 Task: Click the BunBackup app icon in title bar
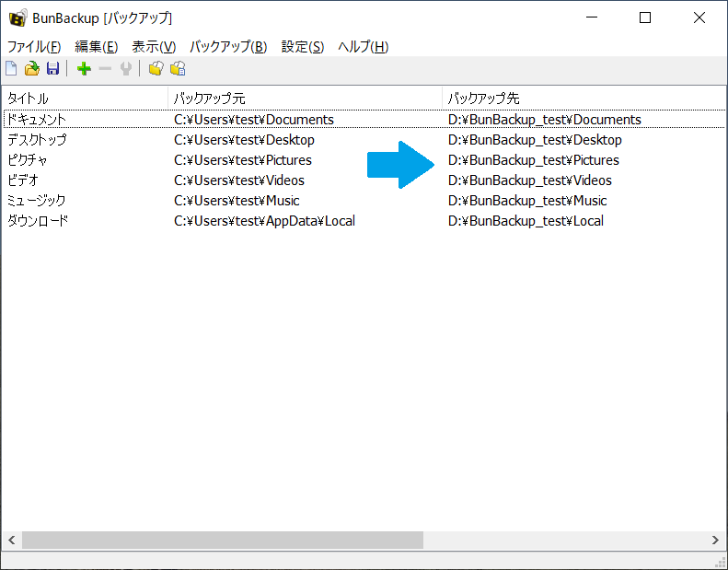click(17, 18)
